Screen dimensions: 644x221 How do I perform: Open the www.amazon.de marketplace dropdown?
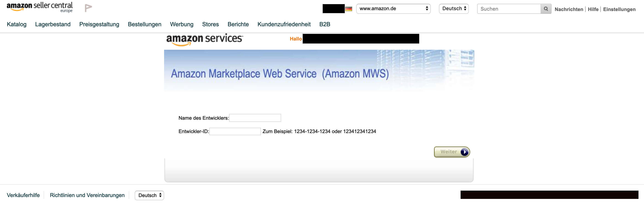[393, 9]
